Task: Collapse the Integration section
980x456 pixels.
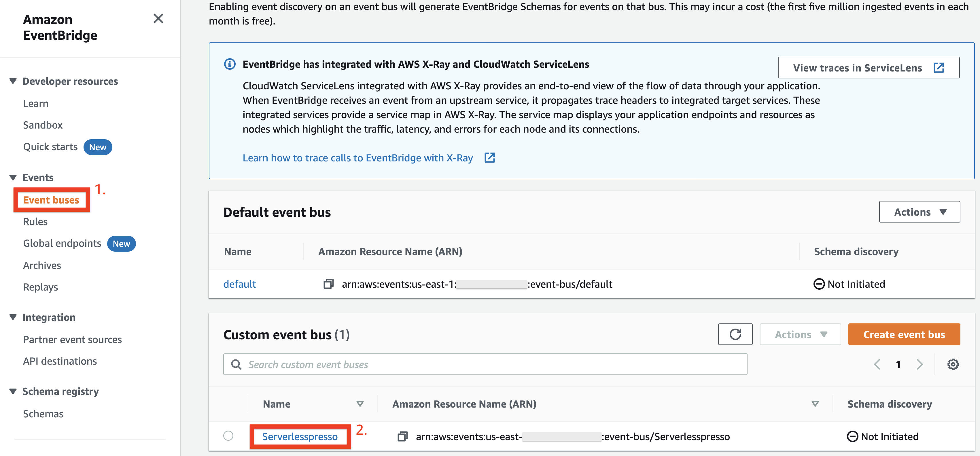Action: 13,317
